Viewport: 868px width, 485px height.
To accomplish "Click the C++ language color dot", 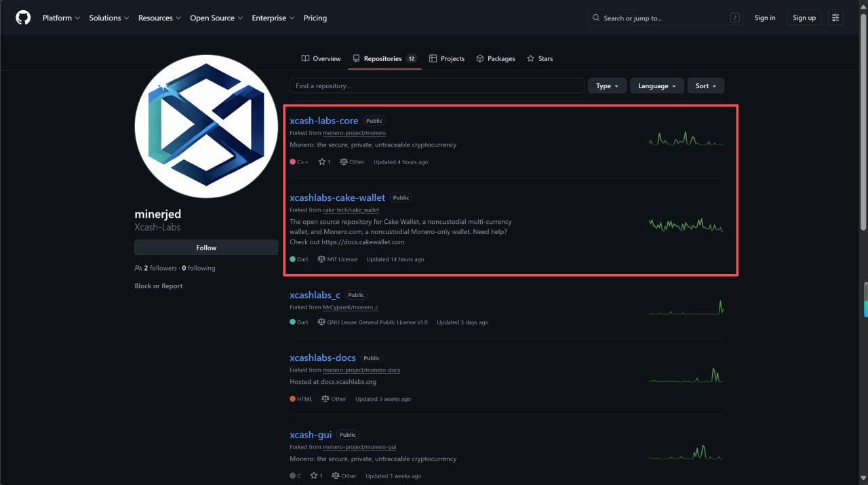I will [293, 162].
